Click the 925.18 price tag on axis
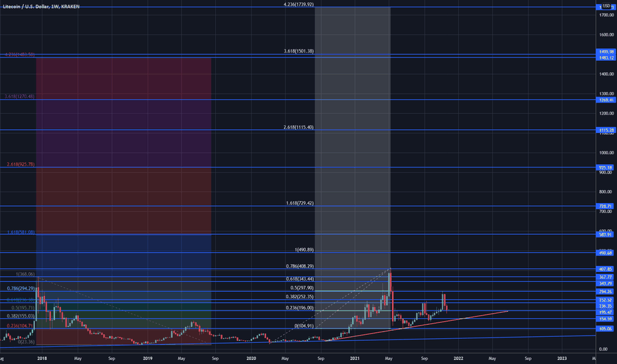Viewport: 617px width, 364px height. [x=606, y=167]
